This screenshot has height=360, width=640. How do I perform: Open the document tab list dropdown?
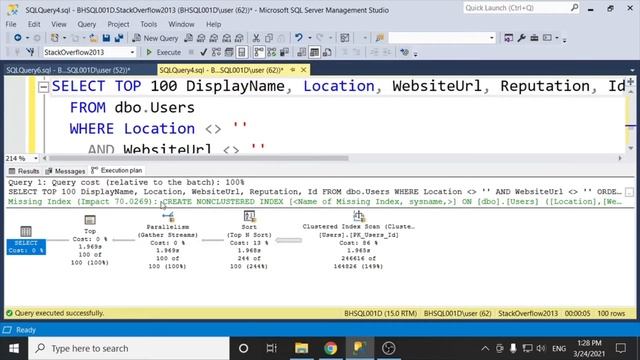point(632,70)
